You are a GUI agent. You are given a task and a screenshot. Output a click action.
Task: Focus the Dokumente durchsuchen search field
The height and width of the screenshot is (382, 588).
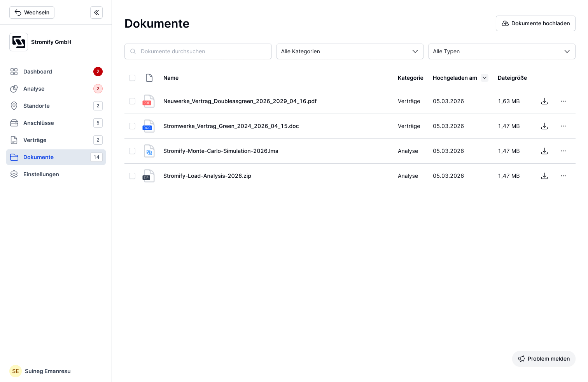(x=198, y=51)
